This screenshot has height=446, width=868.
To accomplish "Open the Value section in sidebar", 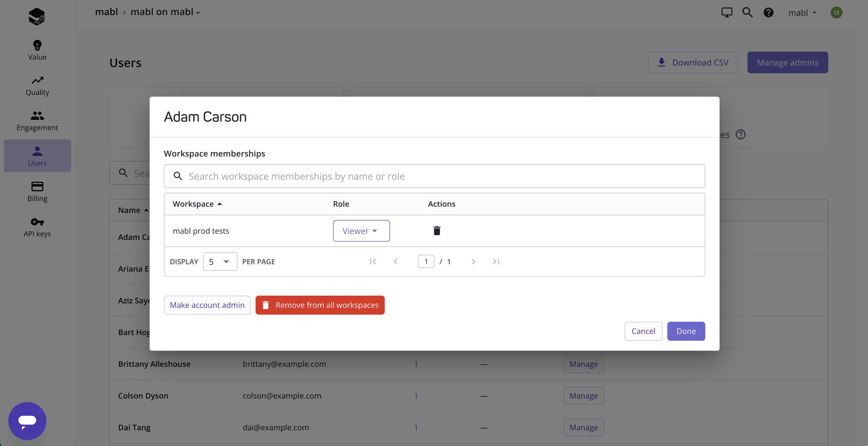I will coord(37,50).
